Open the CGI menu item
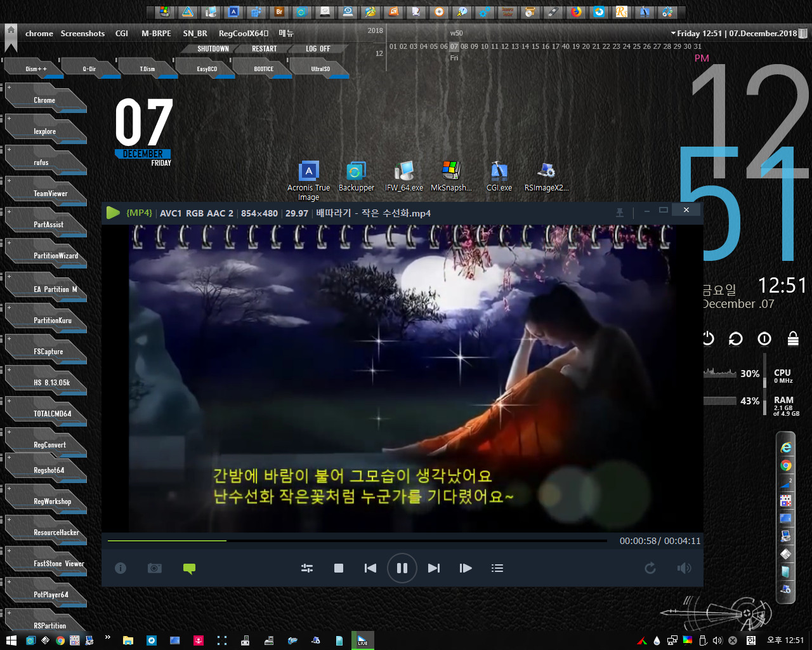The height and width of the screenshot is (650, 812). click(122, 34)
